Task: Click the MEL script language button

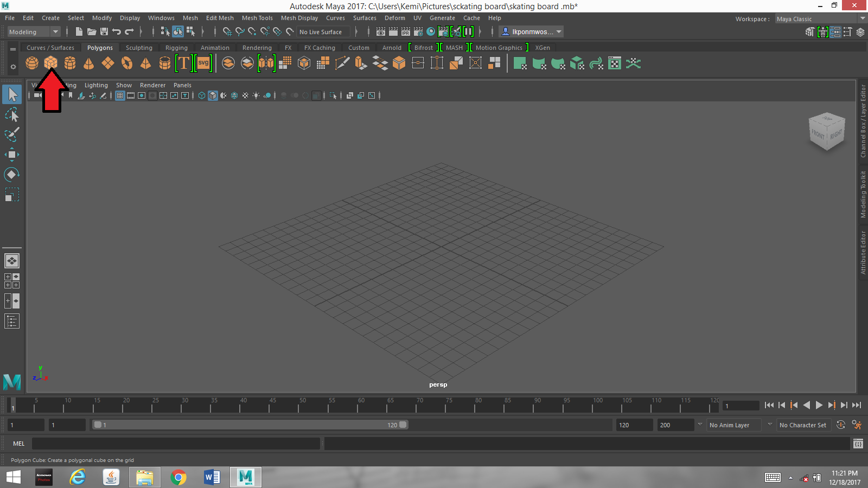Action: pos(19,444)
